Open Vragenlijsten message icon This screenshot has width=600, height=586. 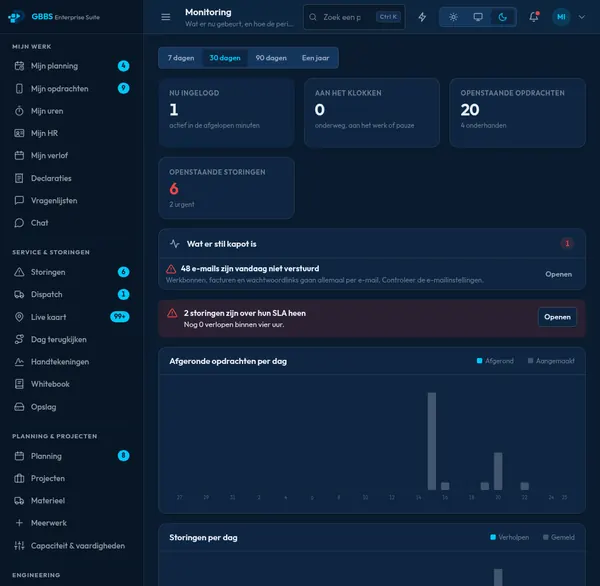point(19,200)
